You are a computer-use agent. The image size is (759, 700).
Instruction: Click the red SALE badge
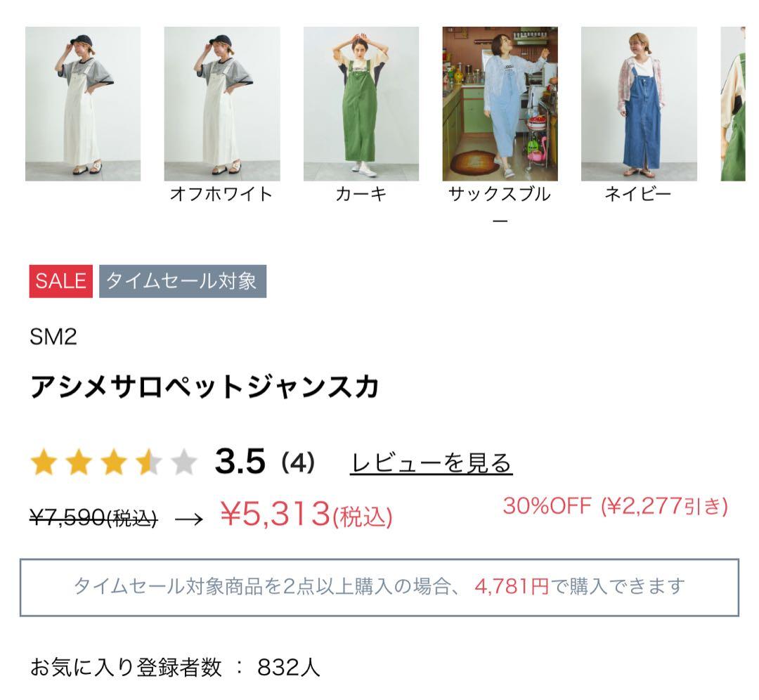(61, 281)
